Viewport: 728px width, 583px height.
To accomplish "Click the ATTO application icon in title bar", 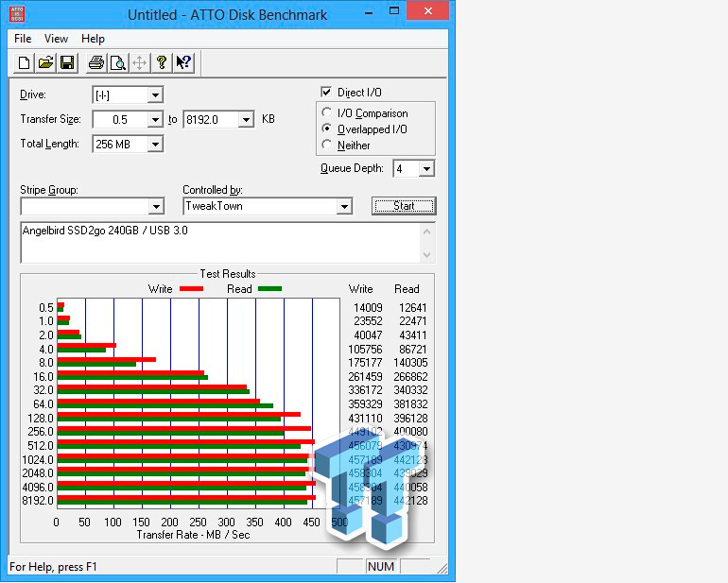I will 17,14.
